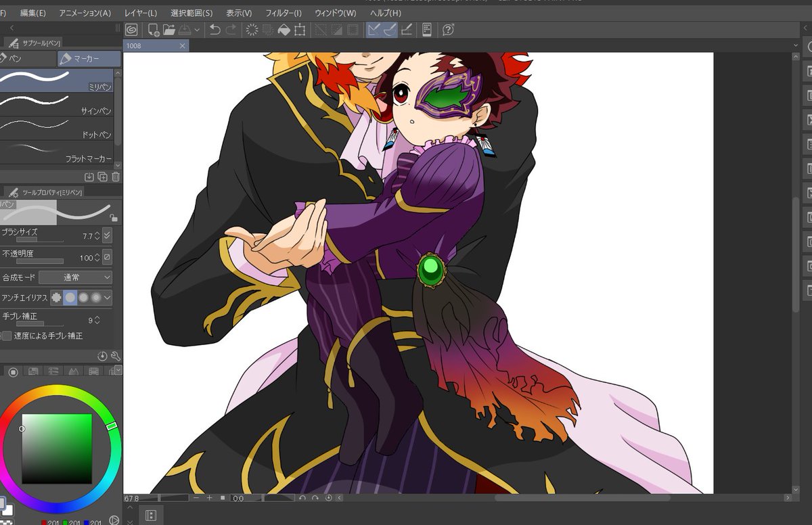Toggle the tool property lock icon

click(114, 218)
